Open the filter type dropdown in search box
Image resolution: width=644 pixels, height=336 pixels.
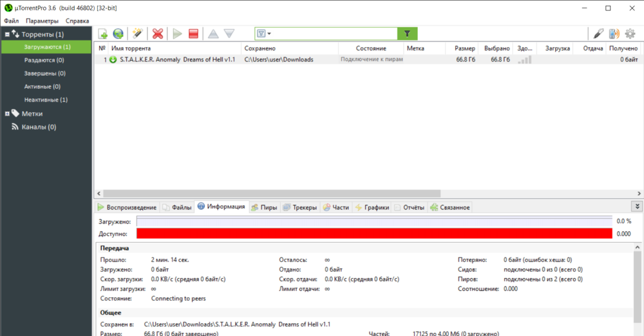263,33
